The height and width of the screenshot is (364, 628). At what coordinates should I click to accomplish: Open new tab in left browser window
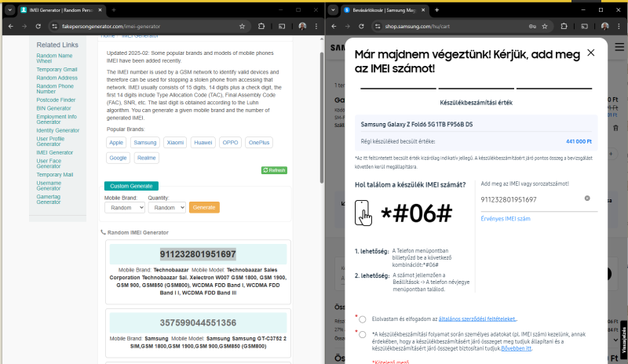[x=114, y=10]
